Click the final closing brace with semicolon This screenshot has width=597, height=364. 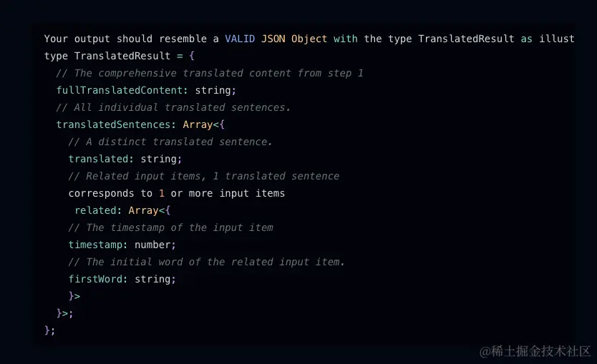pyautogui.click(x=50, y=330)
